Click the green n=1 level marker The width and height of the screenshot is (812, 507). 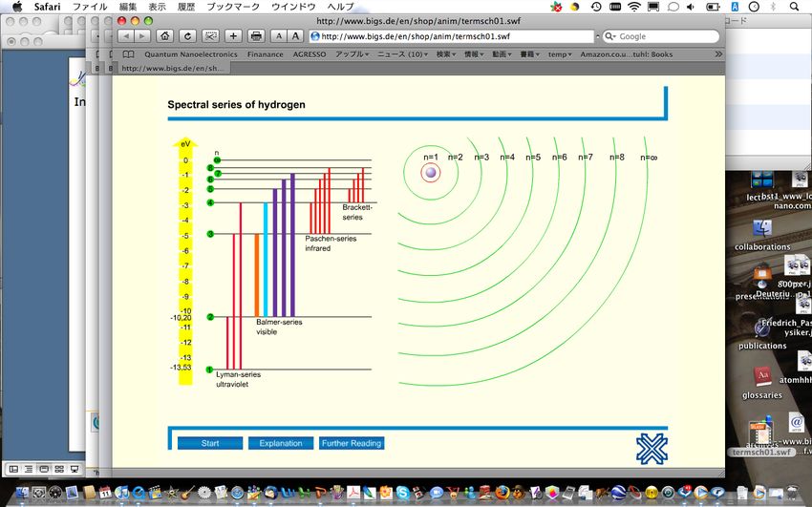tap(210, 370)
